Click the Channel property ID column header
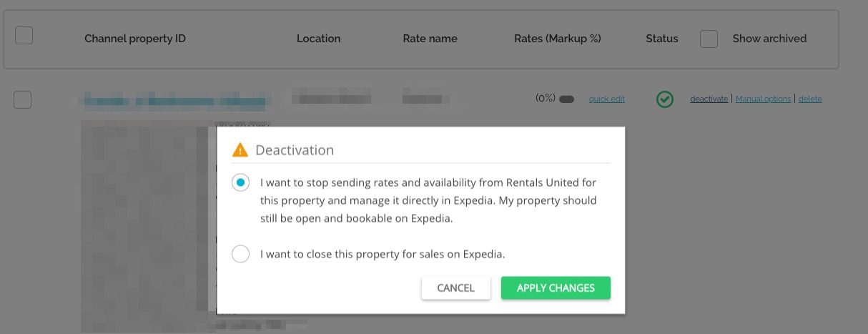The width and height of the screenshot is (868, 334). pyautogui.click(x=135, y=39)
